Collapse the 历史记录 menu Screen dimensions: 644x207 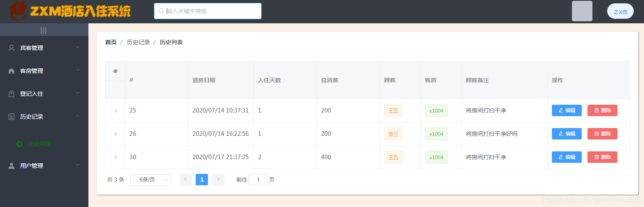click(x=44, y=117)
